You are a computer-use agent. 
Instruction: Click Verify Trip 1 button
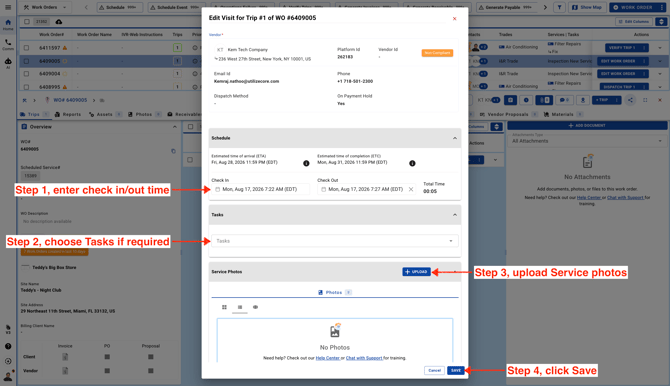pos(622,48)
